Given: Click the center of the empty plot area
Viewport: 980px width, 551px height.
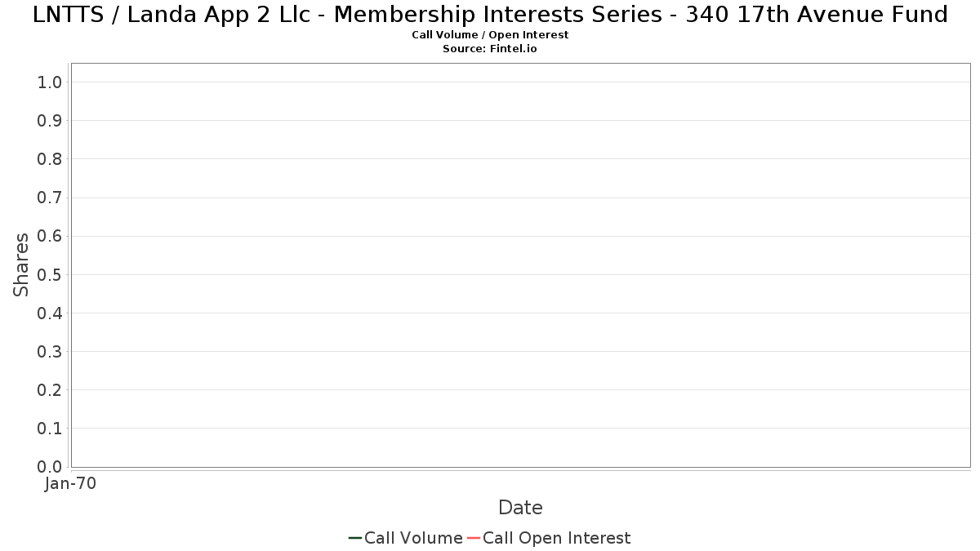Looking at the screenshot, I should click(520, 265).
